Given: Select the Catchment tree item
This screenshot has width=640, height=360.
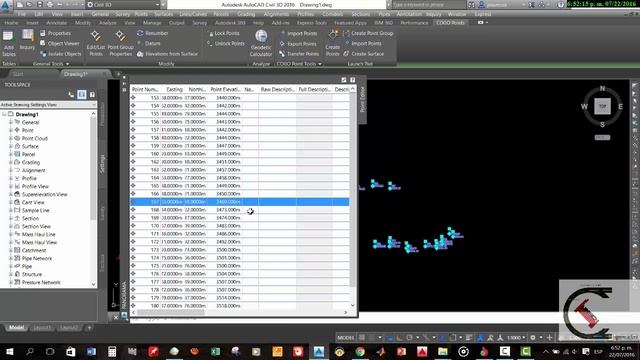Looking at the screenshot, I should point(33,250).
